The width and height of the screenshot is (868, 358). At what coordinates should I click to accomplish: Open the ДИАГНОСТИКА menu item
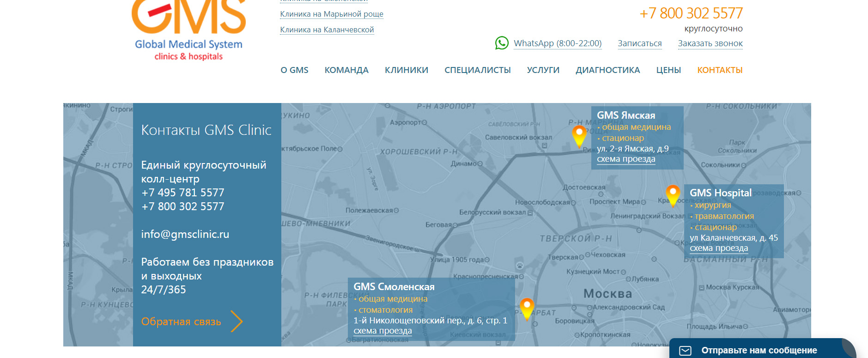[x=608, y=70]
